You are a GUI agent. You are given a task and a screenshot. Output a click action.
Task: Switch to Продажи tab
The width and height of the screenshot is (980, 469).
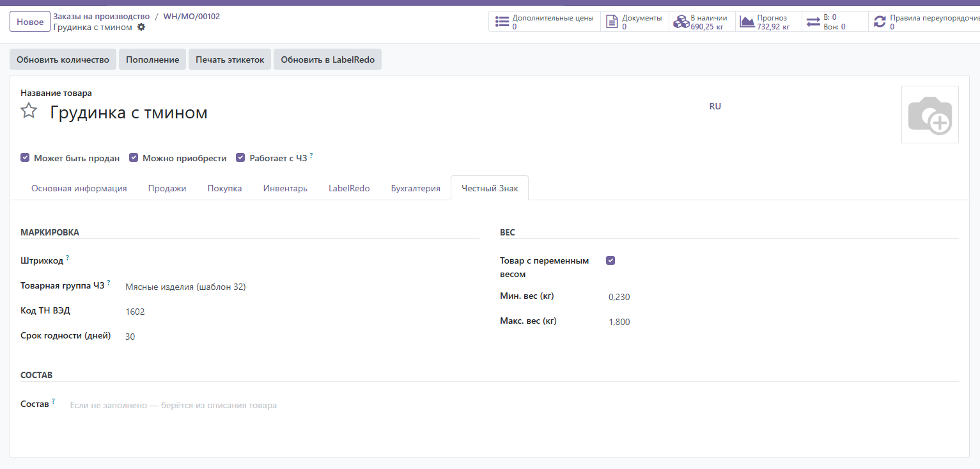(x=167, y=188)
